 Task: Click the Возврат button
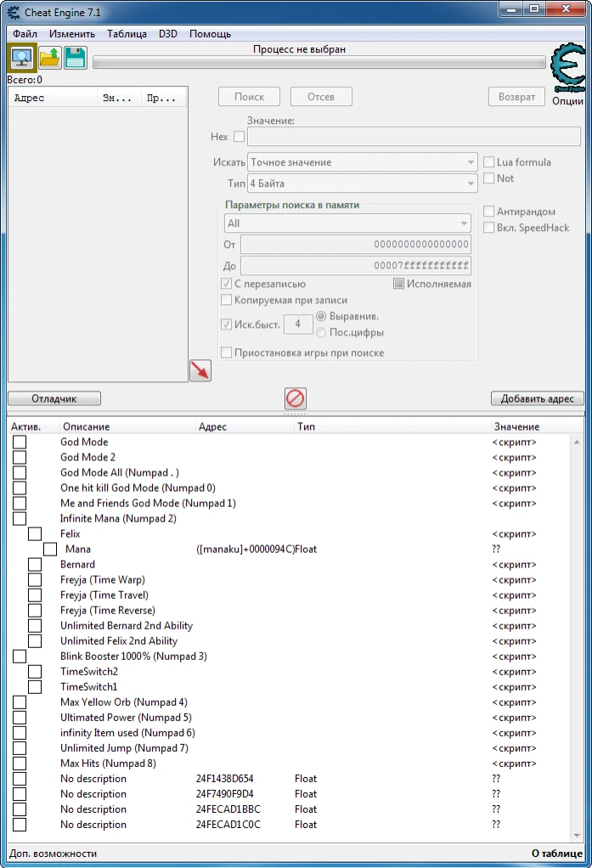coord(516,96)
